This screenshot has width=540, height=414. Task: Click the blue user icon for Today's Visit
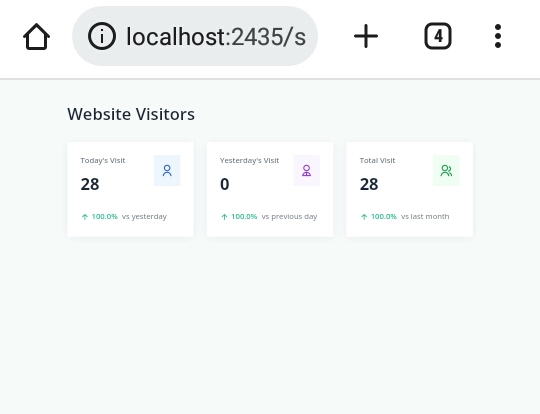pyautogui.click(x=167, y=170)
